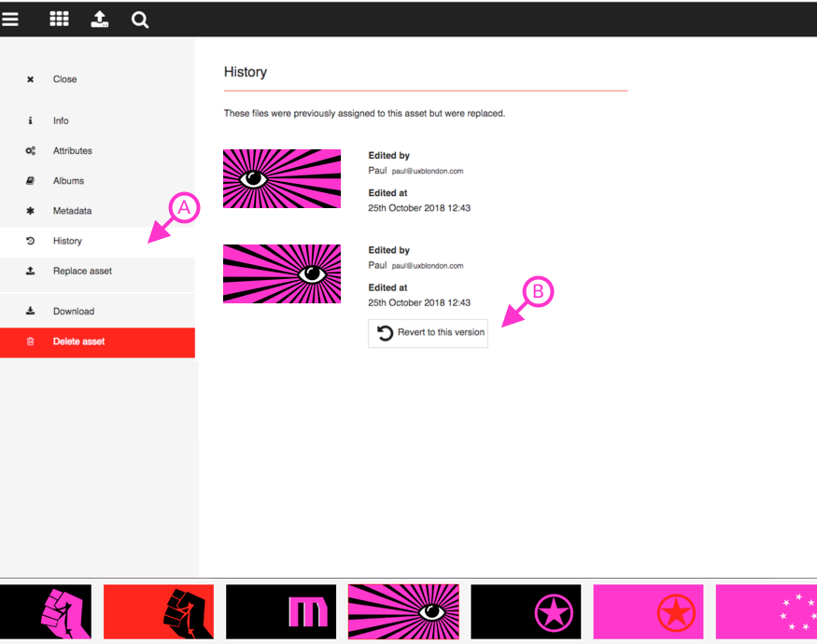This screenshot has height=644, width=817.
Task: Click the Attributes gears icon
Action: coord(30,151)
